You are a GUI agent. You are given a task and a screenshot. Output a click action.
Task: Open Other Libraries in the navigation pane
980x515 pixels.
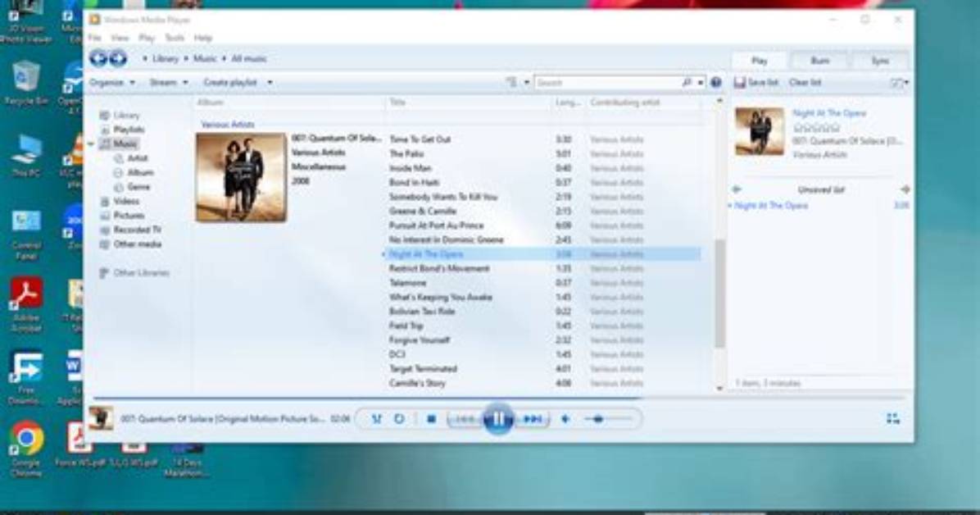[x=141, y=273]
